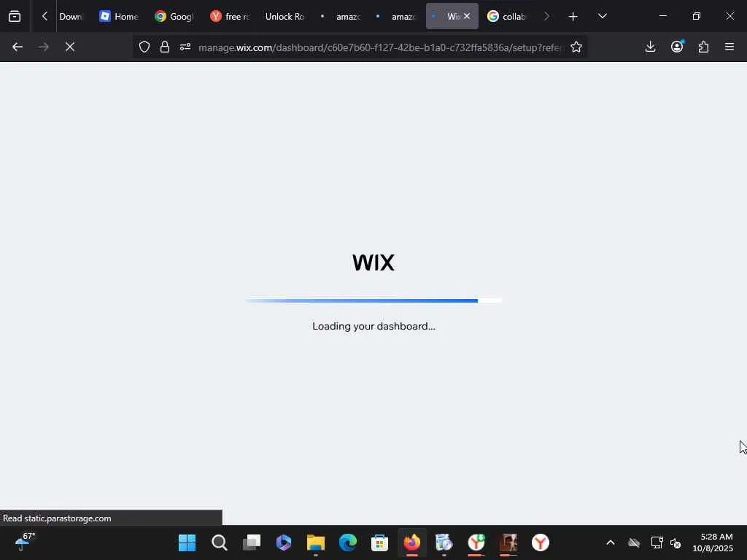Switch to the Yandex free tab
This screenshot has width=747, height=560.
pyautogui.click(x=230, y=16)
